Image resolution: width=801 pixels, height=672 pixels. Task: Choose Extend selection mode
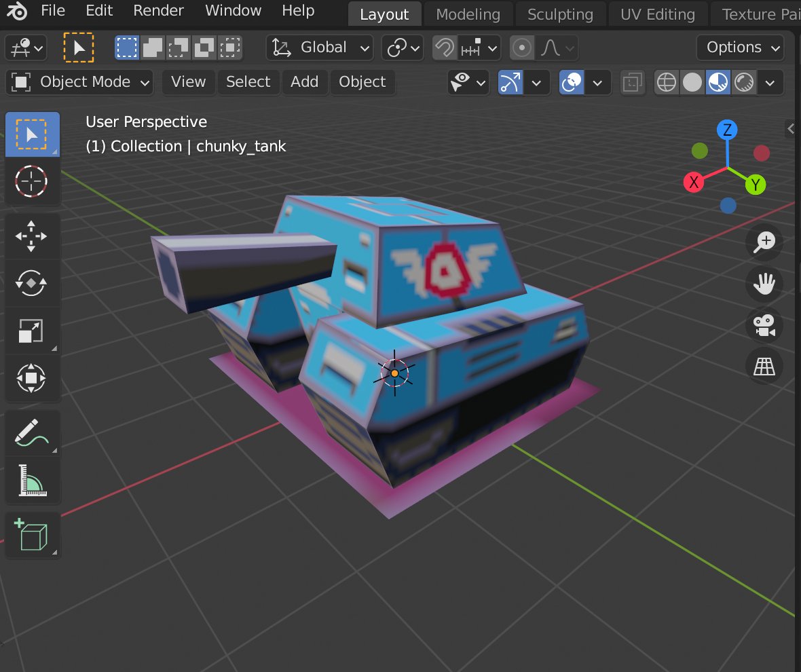coord(152,48)
